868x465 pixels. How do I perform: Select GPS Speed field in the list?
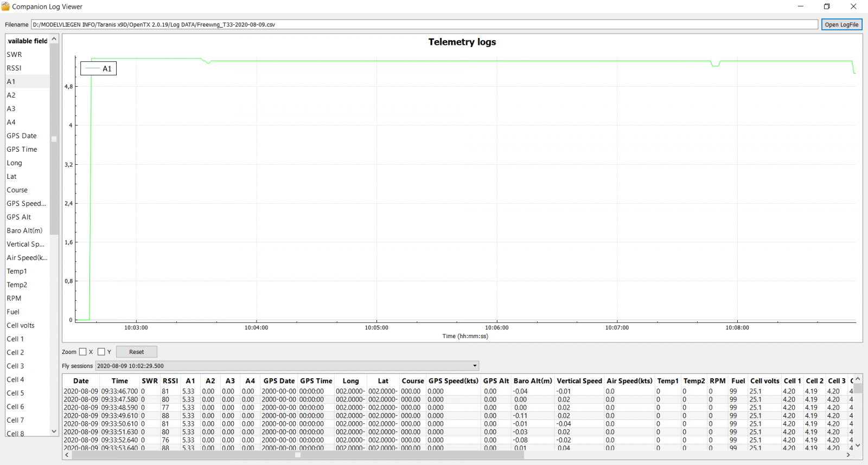[28, 203]
